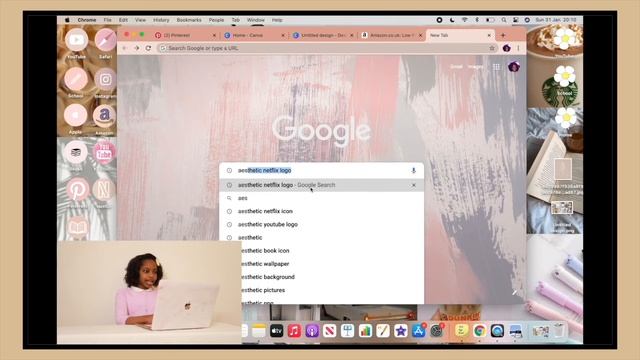Click the customize page pencil icon
The width and height of the screenshot is (640, 360).
(514, 293)
